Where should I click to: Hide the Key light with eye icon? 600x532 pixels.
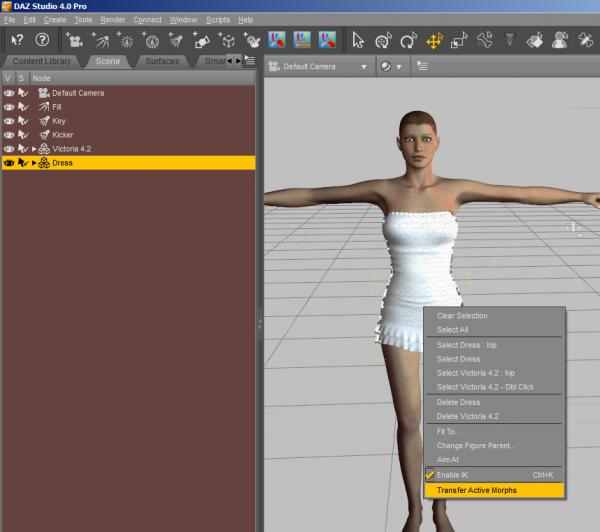coord(9,121)
